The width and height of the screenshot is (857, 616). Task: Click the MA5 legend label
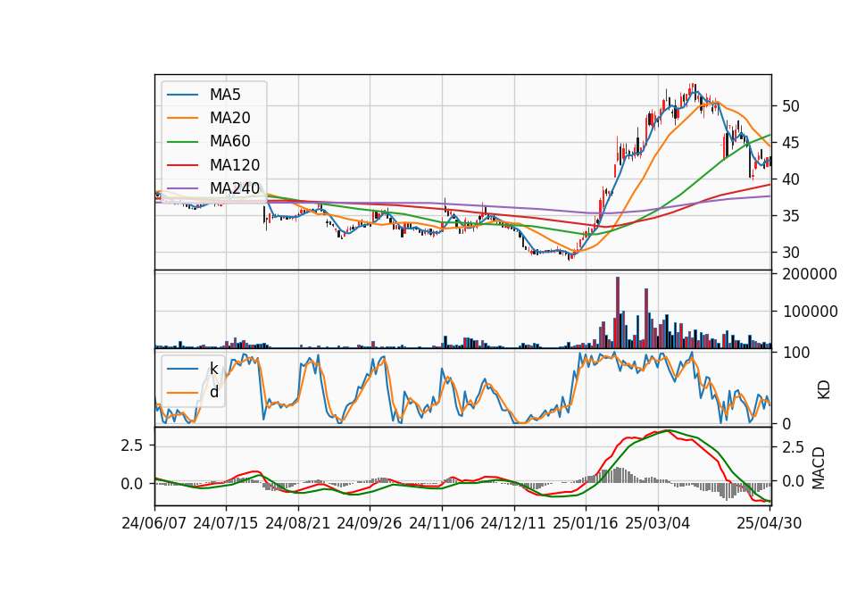225,95
